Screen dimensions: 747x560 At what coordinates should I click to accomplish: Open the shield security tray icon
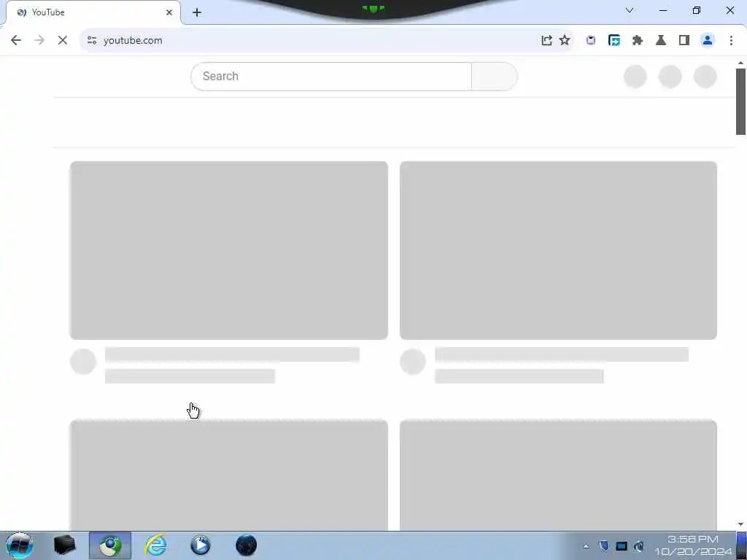(603, 545)
